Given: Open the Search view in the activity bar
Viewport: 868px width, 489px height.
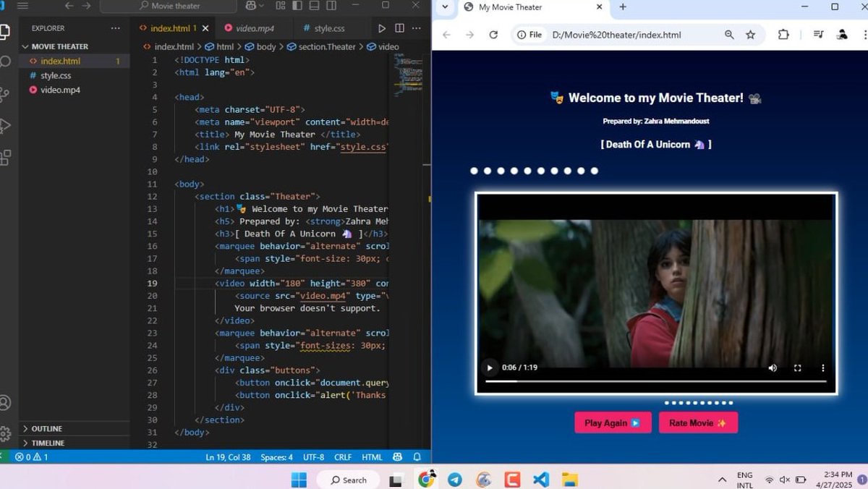Looking at the screenshot, I should click(x=5, y=62).
